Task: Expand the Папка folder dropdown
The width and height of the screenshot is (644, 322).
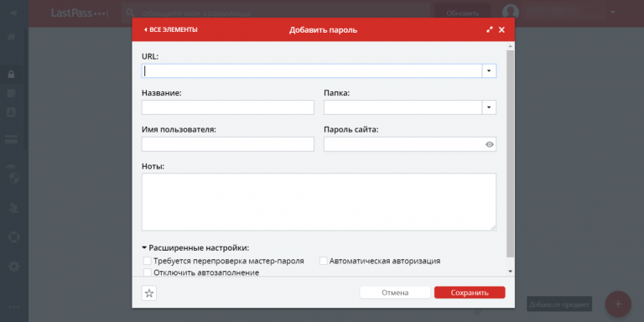Action: [x=489, y=107]
